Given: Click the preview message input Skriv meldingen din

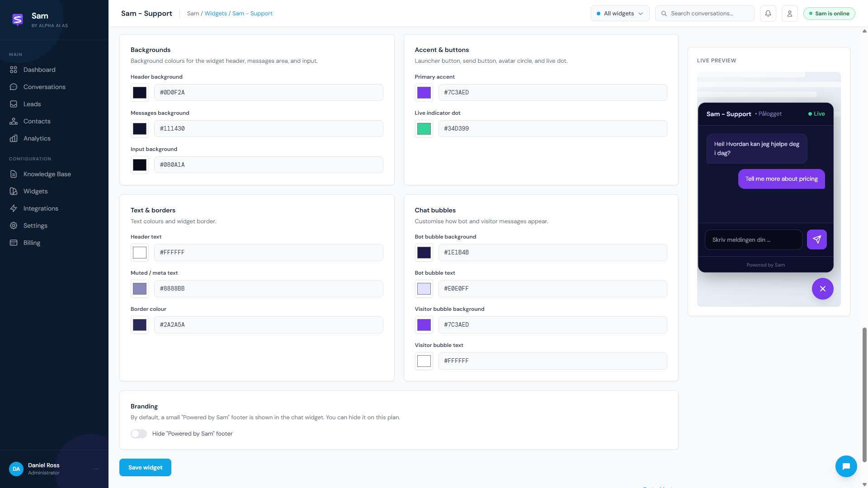Looking at the screenshot, I should pos(753,240).
